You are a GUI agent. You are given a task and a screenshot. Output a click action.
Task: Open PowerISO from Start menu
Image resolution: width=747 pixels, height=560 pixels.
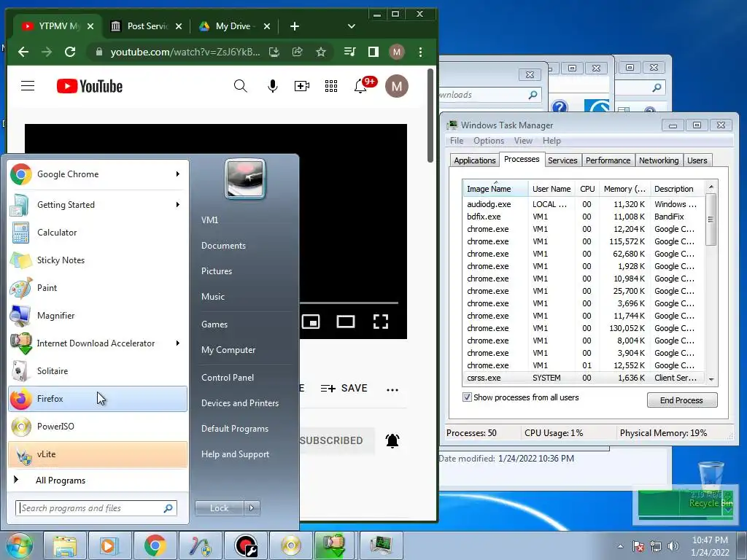[98, 426]
